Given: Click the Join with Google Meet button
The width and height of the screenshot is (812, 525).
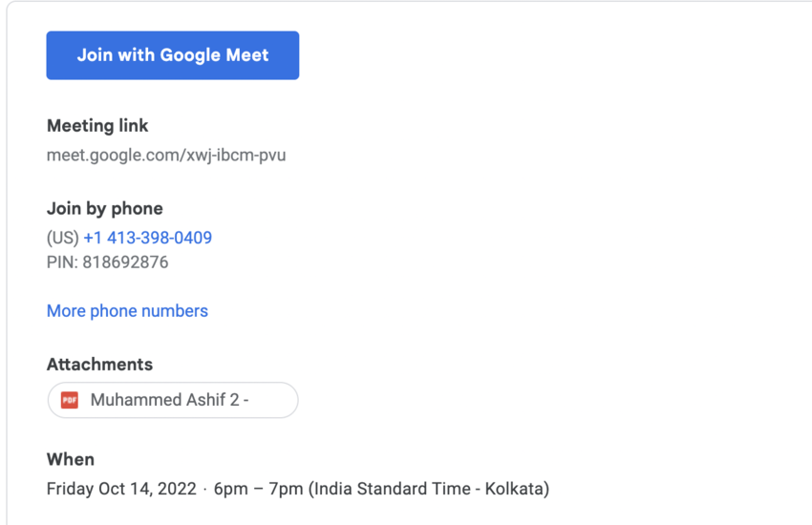Looking at the screenshot, I should click(x=172, y=55).
